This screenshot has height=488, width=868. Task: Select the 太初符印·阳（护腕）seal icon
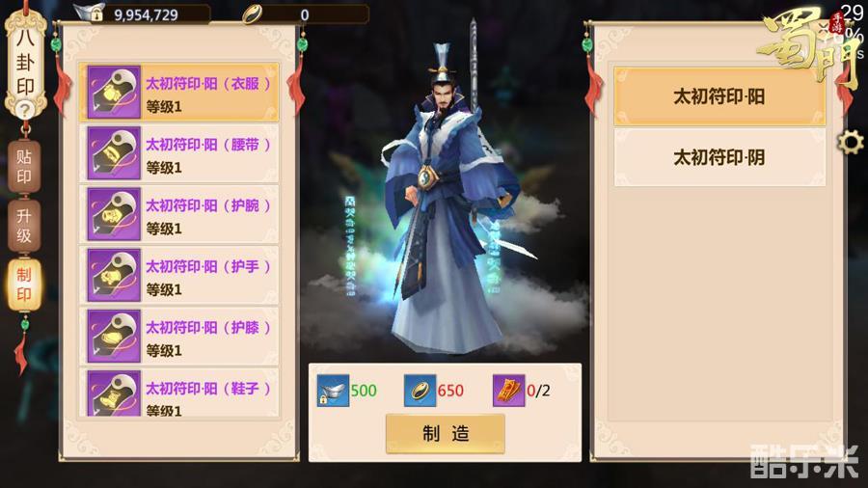coord(114,214)
